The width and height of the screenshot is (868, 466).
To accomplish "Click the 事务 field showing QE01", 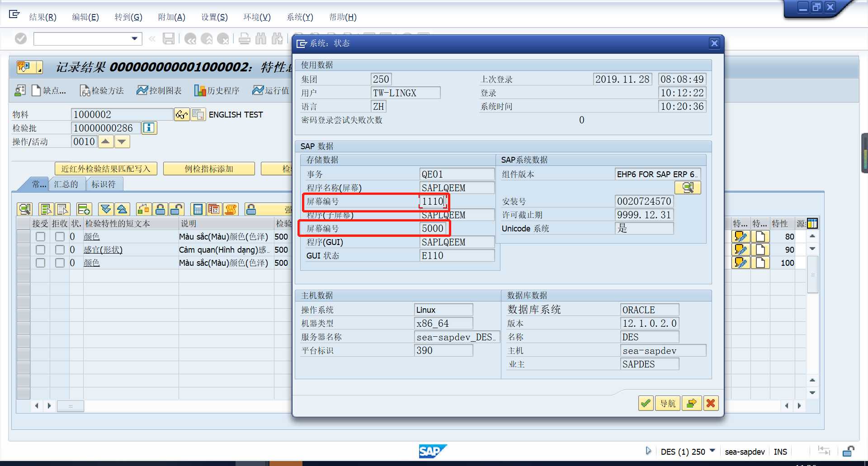I will point(457,174).
